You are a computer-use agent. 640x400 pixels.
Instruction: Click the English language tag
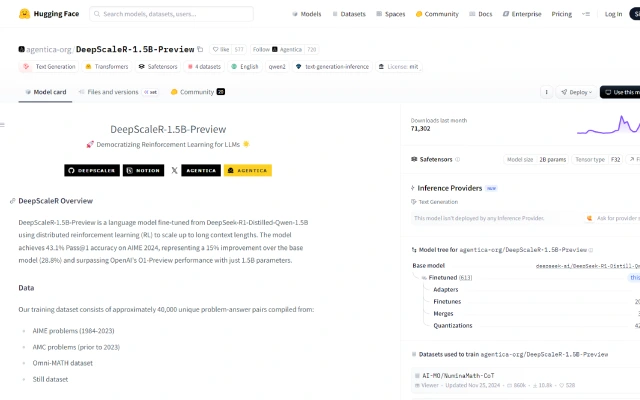pyautogui.click(x=245, y=67)
